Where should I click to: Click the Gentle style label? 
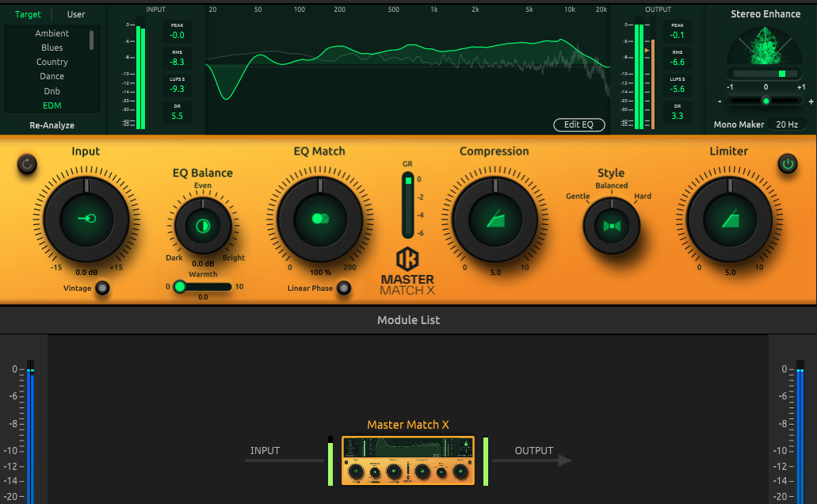coord(578,196)
